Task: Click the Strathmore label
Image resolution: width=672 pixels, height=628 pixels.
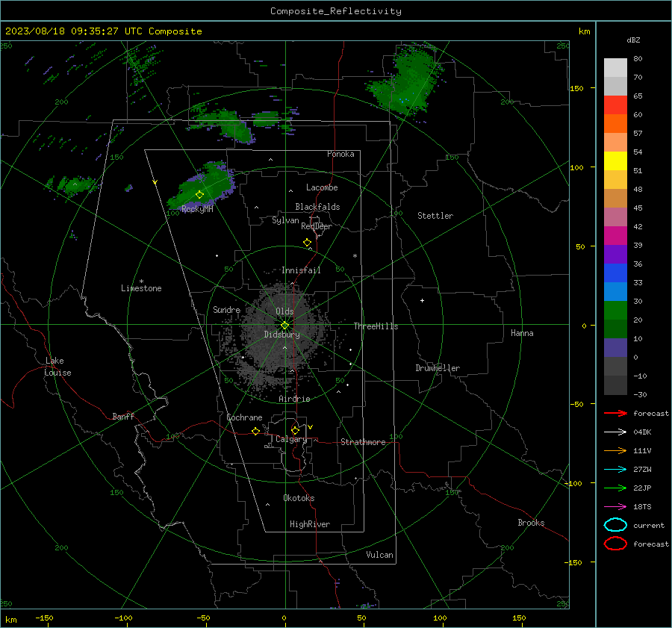Action: 363,442
